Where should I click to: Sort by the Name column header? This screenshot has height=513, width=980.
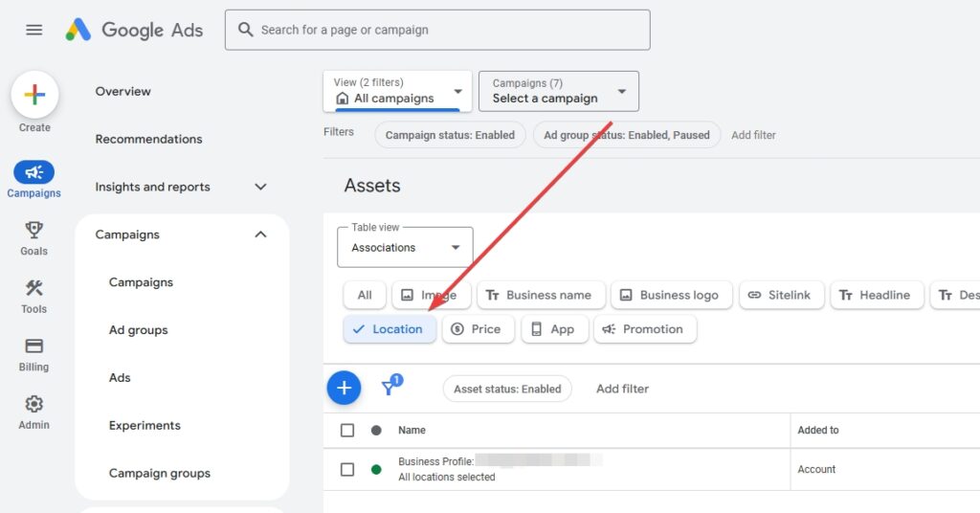(412, 430)
